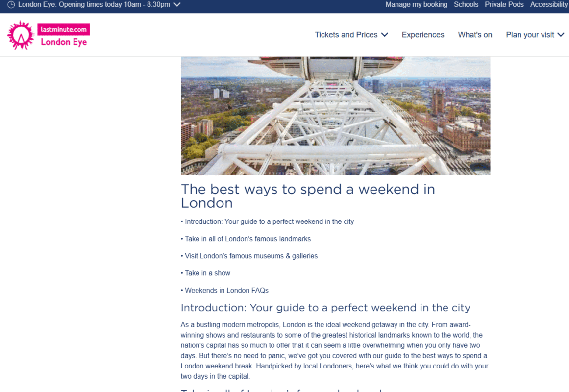This screenshot has height=392, width=569.
Task: Click the London Eye opening times text
Action: (94, 5)
